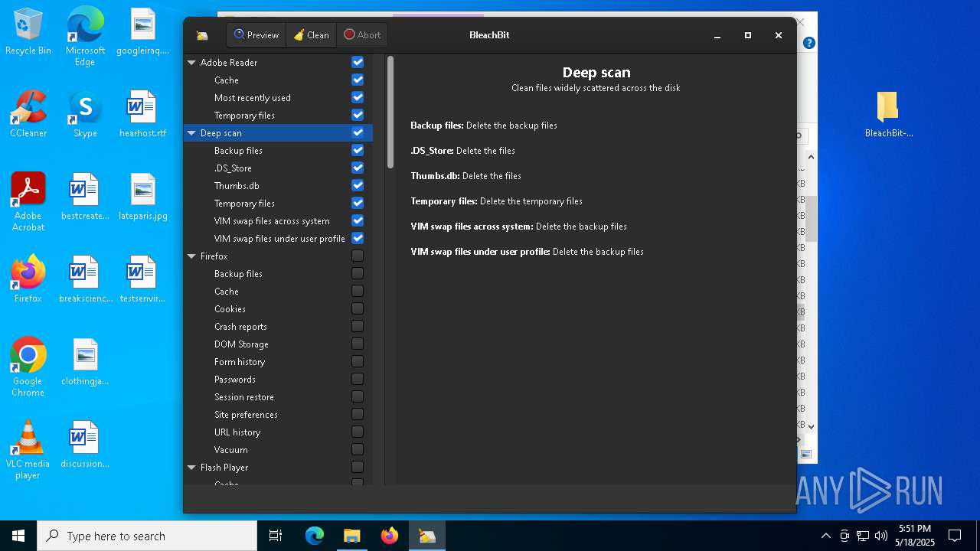This screenshot has width=980, height=551.
Task: Open VLC media player desktop shortcut
Action: [28, 450]
